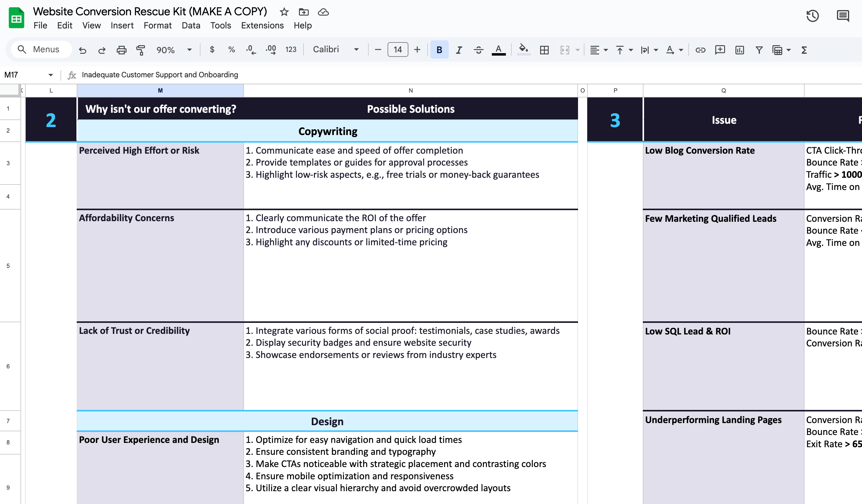Click the functions sigma icon
Viewport: 862px width, 504px height.
point(804,50)
